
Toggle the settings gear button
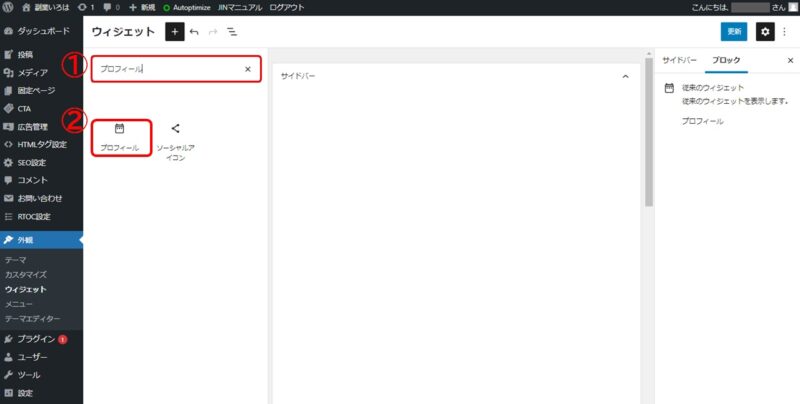[x=765, y=32]
